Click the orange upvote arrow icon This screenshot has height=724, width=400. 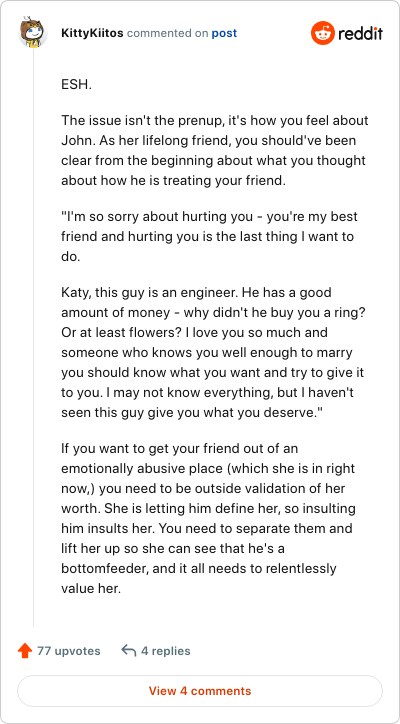tap(24, 651)
